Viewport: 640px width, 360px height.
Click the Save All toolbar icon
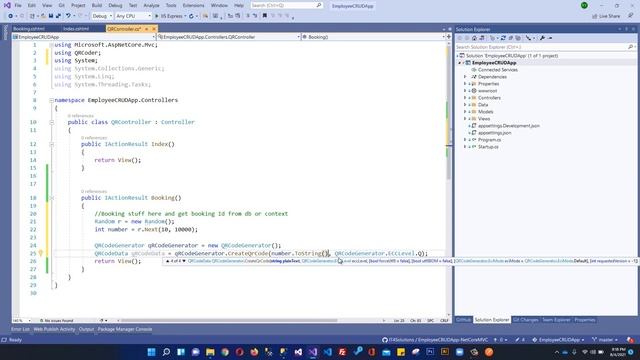point(58,16)
